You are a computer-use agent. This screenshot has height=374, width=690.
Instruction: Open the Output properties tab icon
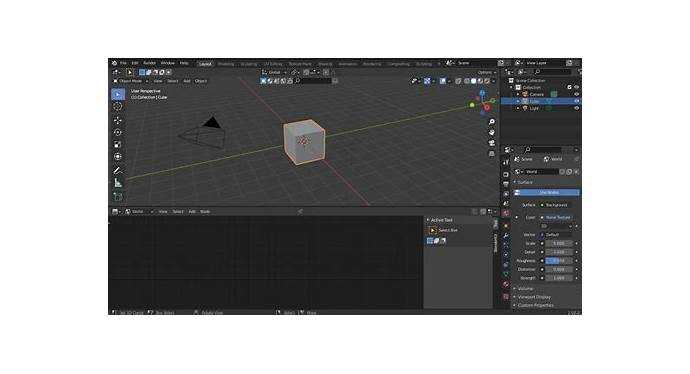(x=506, y=184)
